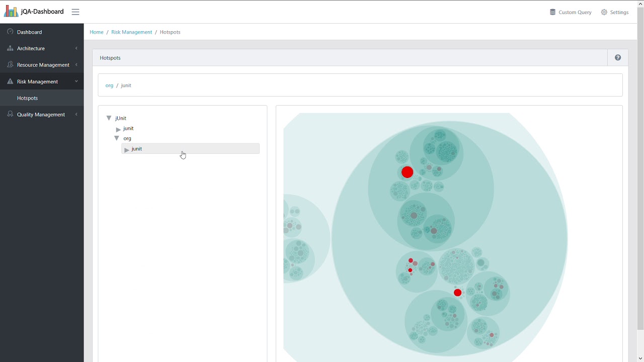Toggle the sidebar hamburger menu
The image size is (644, 362).
(75, 12)
